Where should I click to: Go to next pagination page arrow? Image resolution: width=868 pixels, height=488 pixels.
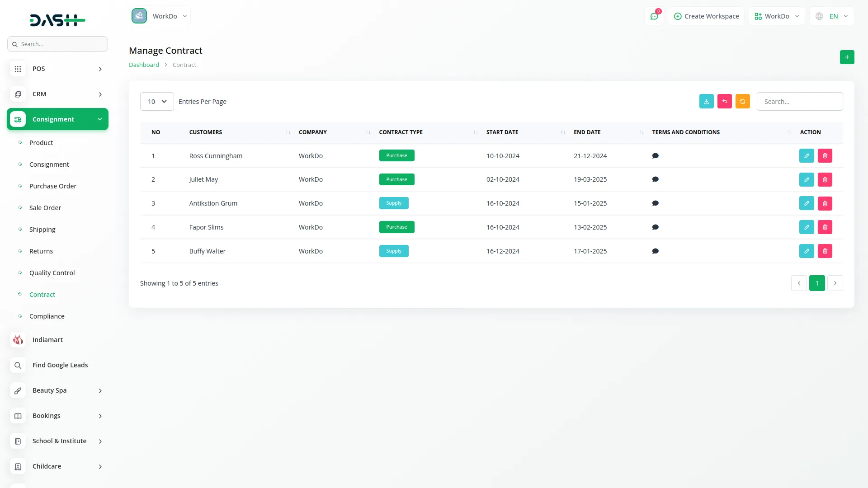pyautogui.click(x=835, y=283)
